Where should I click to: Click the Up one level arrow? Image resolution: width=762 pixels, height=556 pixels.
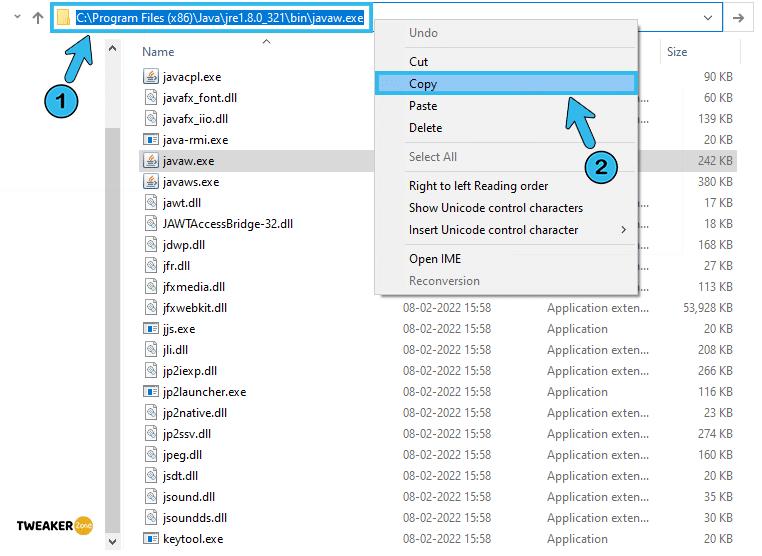[38, 18]
